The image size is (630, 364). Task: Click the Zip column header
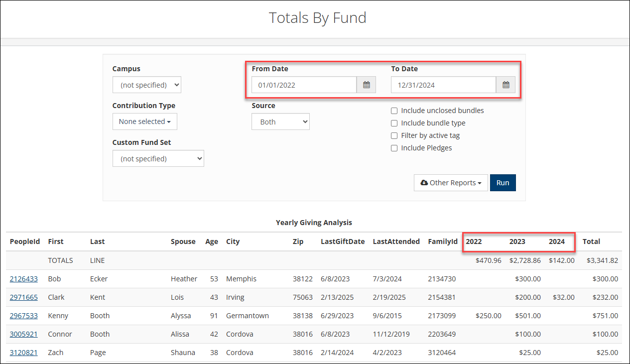tap(297, 242)
